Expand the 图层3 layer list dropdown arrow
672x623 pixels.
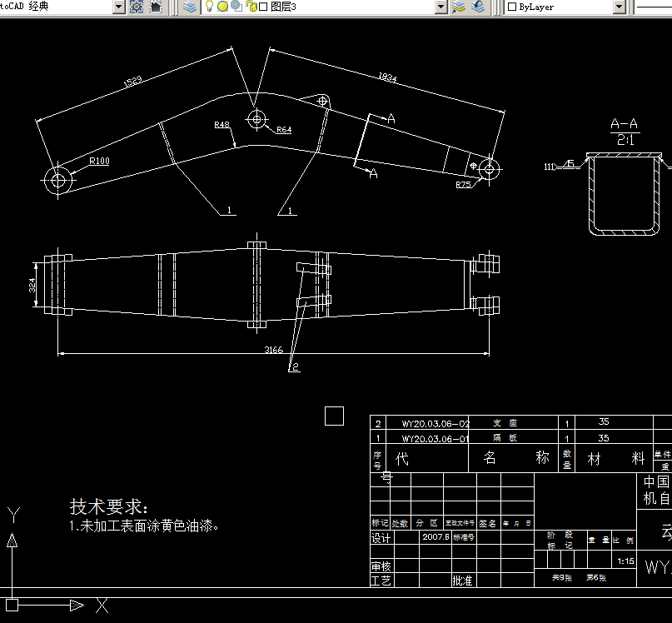441,7
